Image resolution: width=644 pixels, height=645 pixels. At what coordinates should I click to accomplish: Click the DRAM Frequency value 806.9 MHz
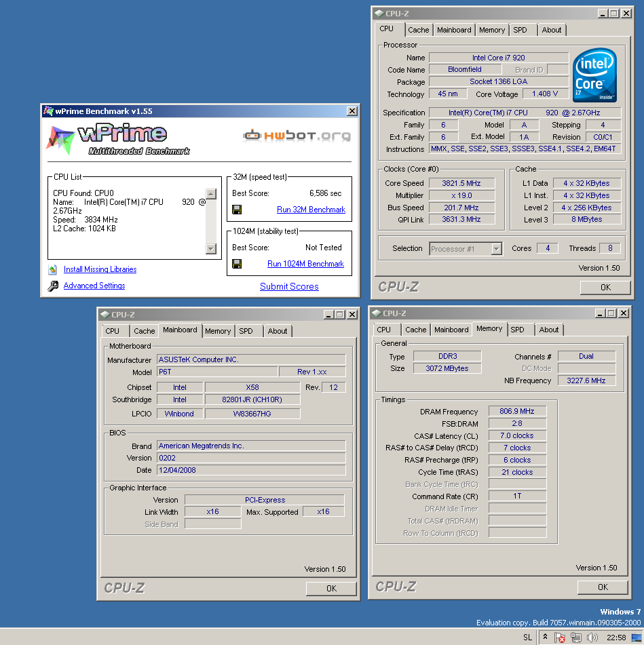coord(517,412)
